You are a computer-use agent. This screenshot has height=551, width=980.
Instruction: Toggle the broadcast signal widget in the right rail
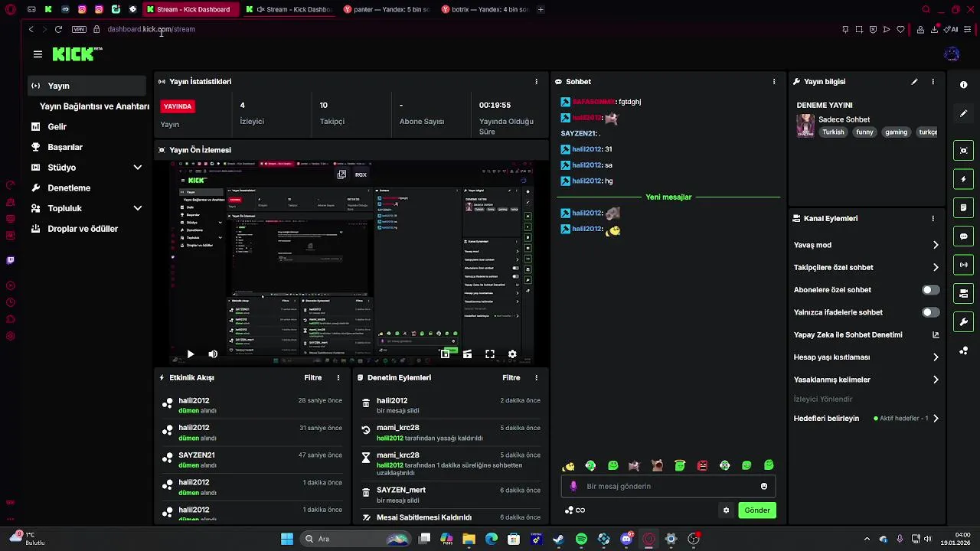[964, 265]
